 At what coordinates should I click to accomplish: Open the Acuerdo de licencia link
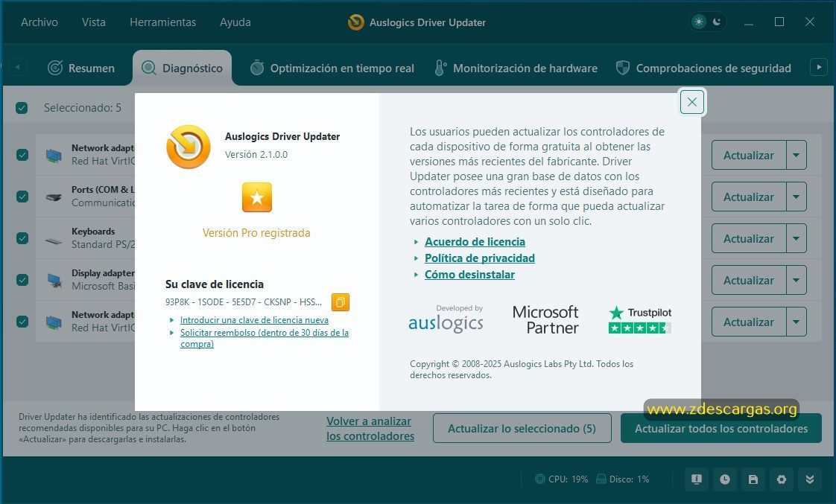click(475, 242)
